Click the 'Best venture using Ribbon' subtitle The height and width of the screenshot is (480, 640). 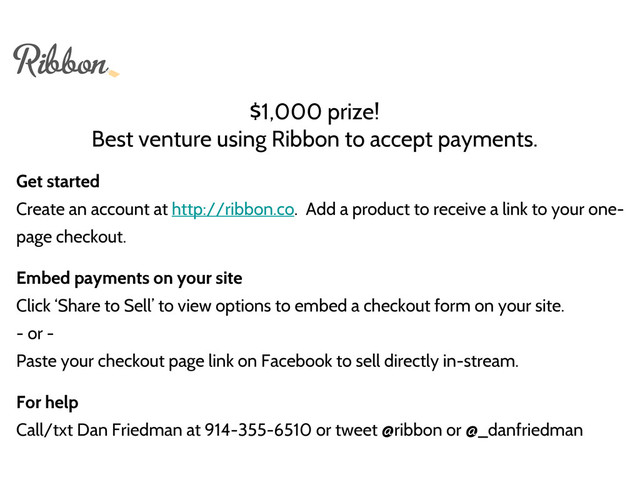point(314,139)
